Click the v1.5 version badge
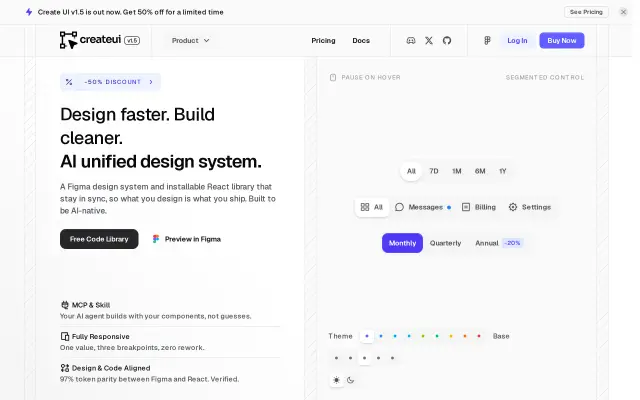The height and width of the screenshot is (400, 640). [132, 40]
